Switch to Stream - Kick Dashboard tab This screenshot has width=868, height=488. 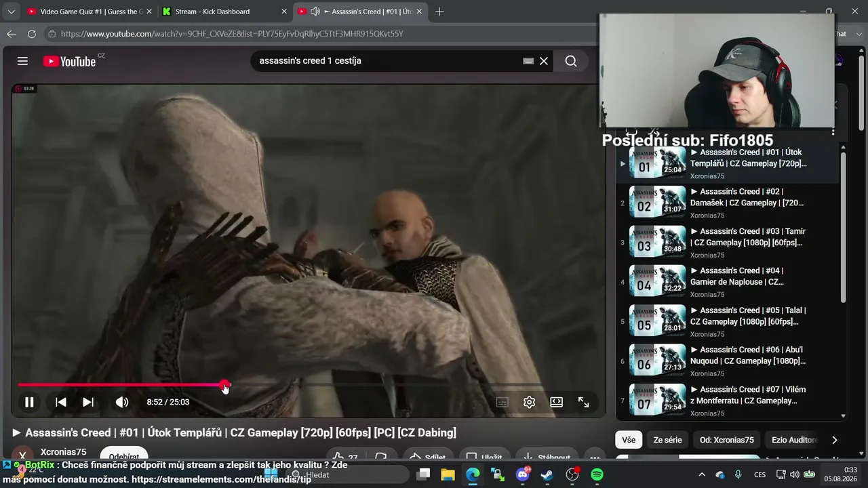tap(224, 12)
